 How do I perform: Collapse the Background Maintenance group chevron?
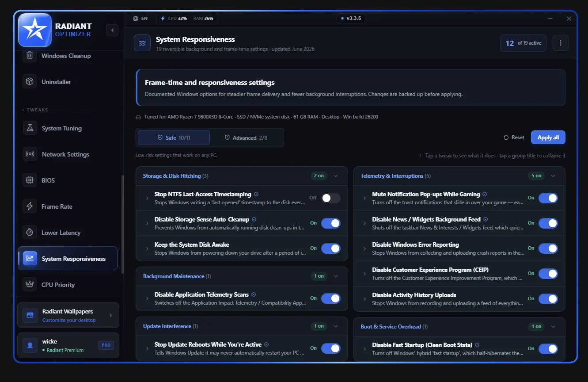click(336, 276)
